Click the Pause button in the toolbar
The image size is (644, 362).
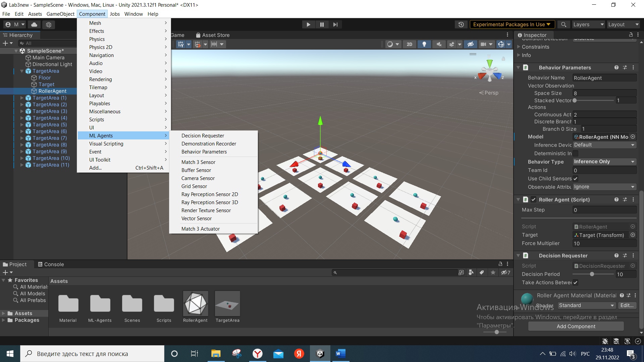click(322, 24)
